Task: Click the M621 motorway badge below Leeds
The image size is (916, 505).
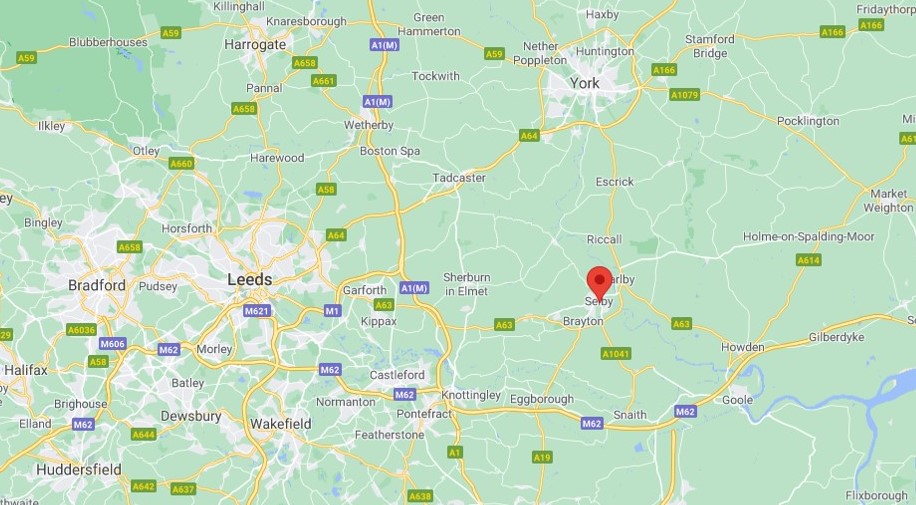Action: tap(257, 311)
